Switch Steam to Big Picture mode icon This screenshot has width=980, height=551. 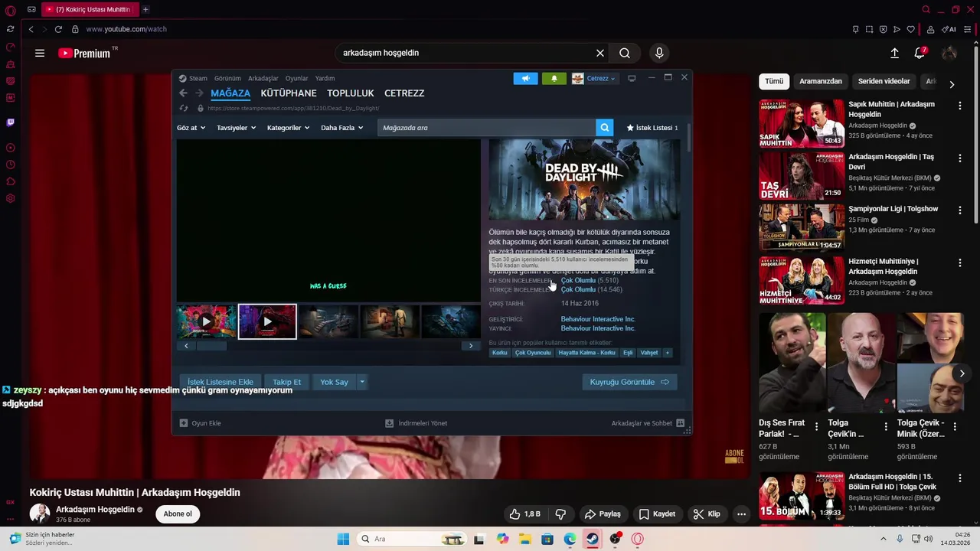632,78
